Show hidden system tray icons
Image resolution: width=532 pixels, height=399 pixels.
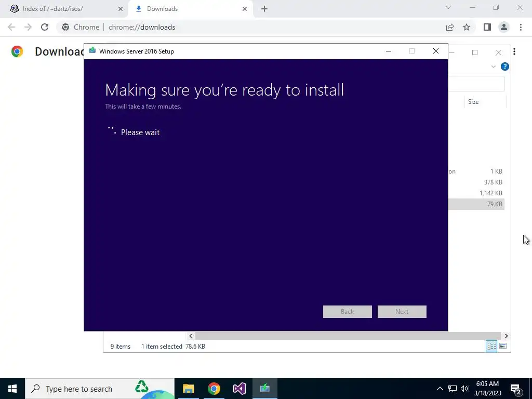click(440, 389)
